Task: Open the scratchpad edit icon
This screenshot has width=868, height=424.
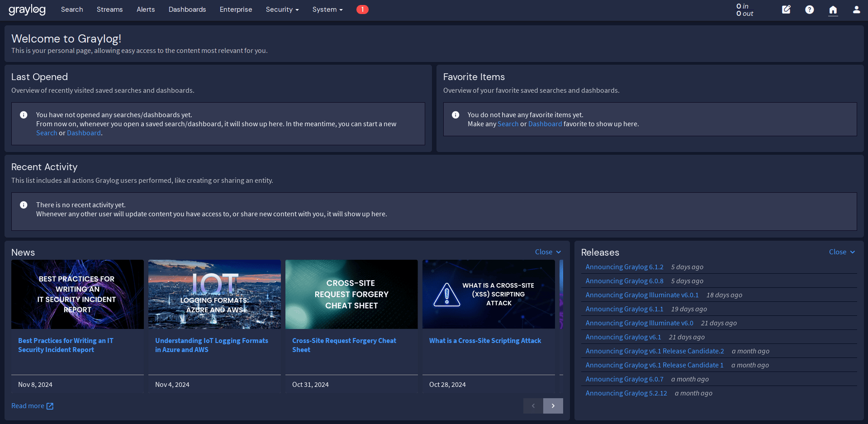Action: point(786,10)
